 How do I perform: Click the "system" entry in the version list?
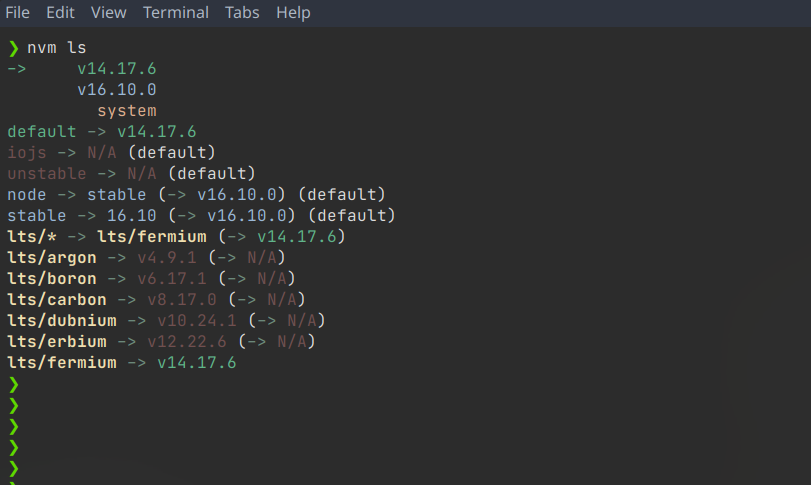126,111
